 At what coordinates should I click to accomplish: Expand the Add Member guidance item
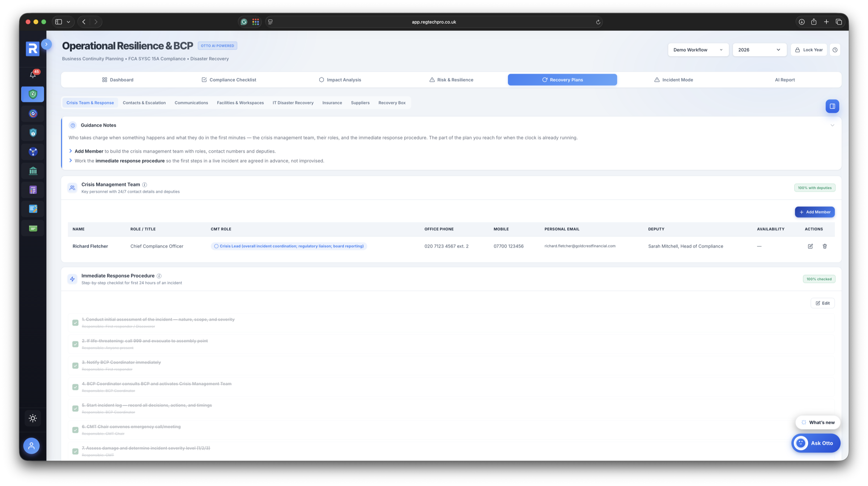(x=71, y=151)
